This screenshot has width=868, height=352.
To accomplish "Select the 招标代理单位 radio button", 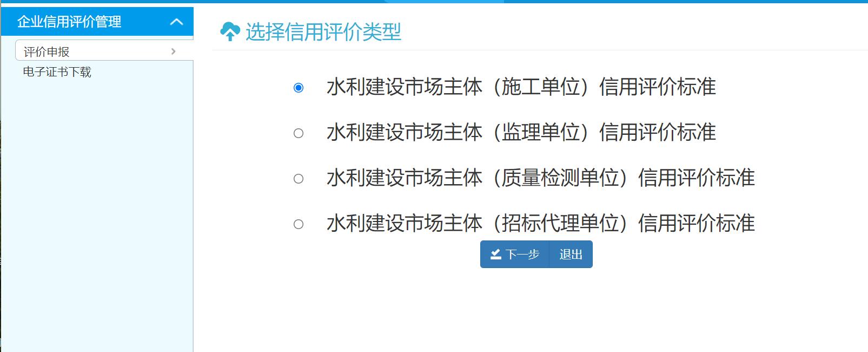I will point(299,224).
